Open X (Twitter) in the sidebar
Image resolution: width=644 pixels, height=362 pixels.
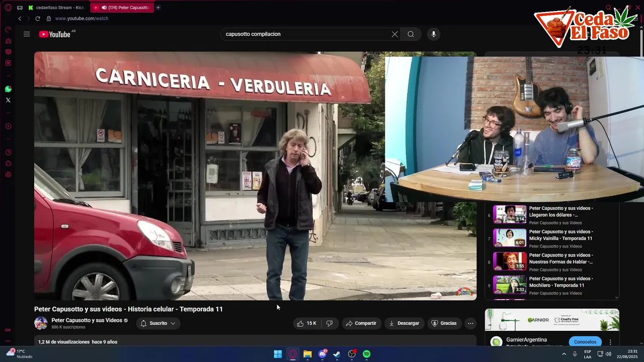click(8, 100)
